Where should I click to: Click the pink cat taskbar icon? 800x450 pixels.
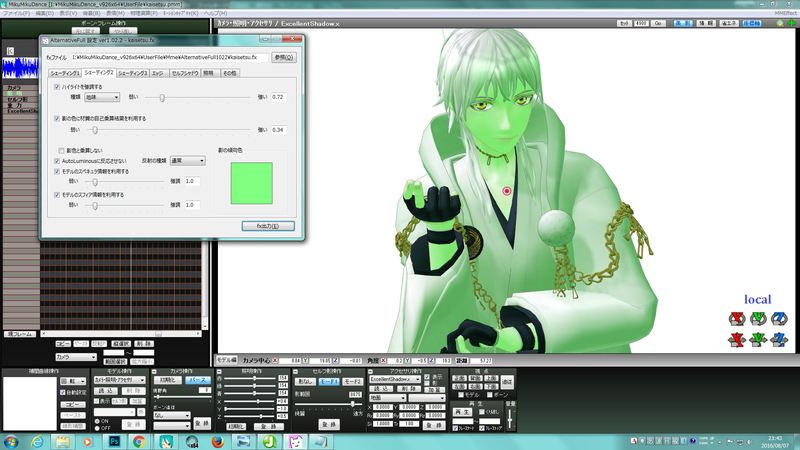296,442
